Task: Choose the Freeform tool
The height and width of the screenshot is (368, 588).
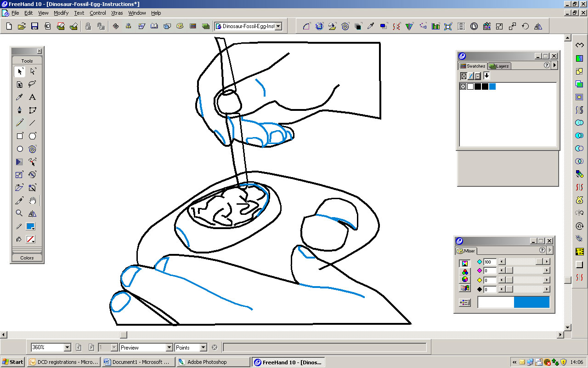Action: [x=33, y=162]
